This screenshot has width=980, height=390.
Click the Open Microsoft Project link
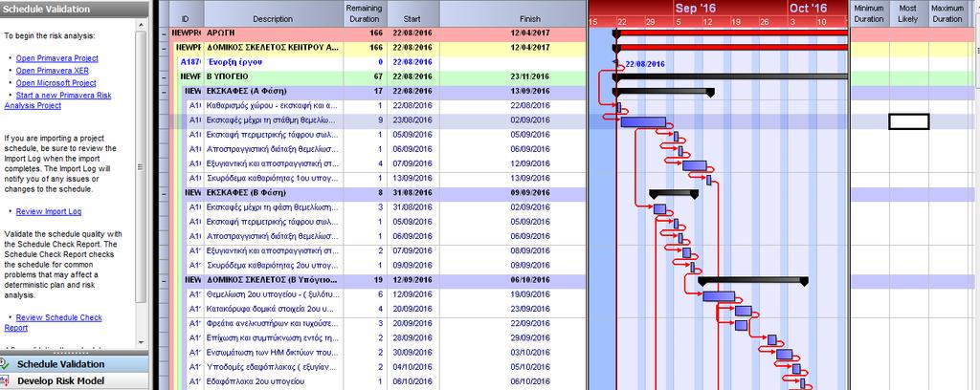56,83
